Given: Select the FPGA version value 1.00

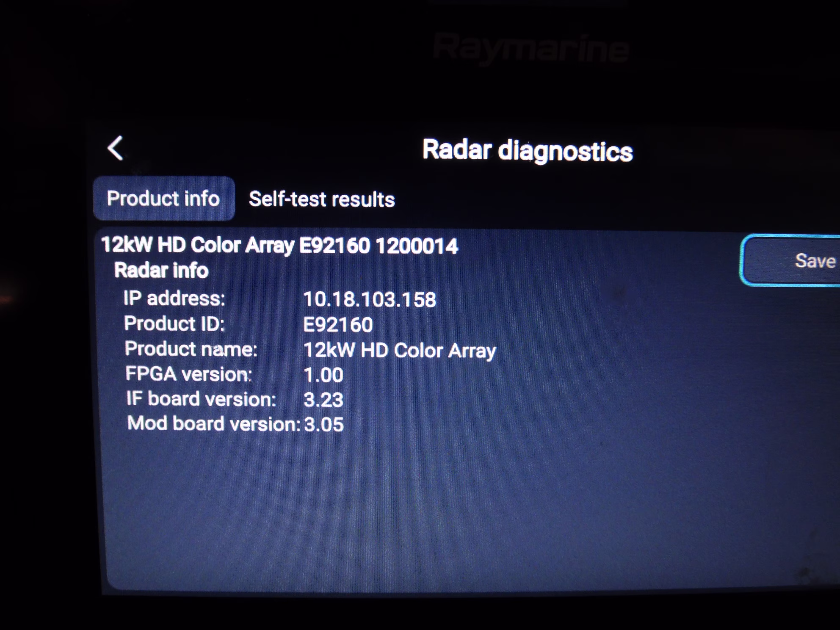Looking at the screenshot, I should (323, 375).
